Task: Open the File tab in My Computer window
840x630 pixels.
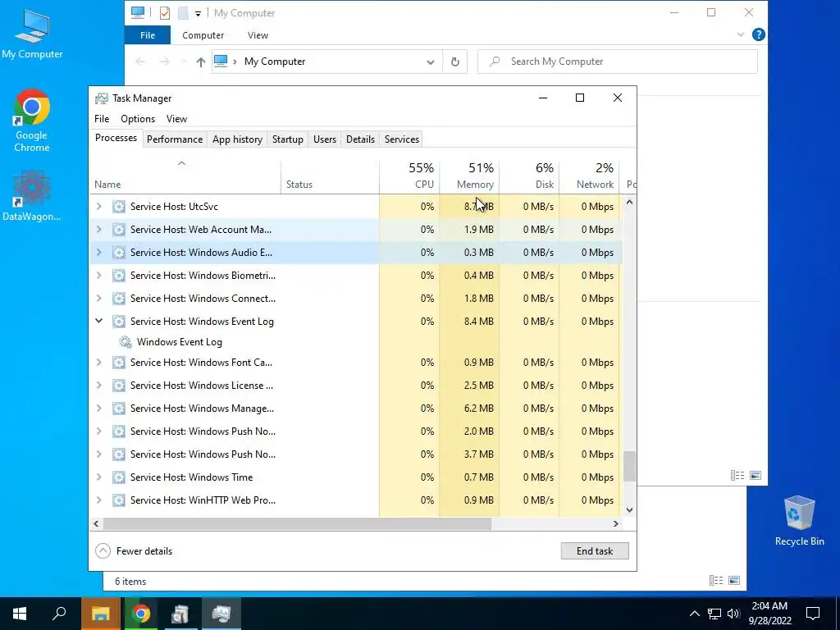Action: 148,35
